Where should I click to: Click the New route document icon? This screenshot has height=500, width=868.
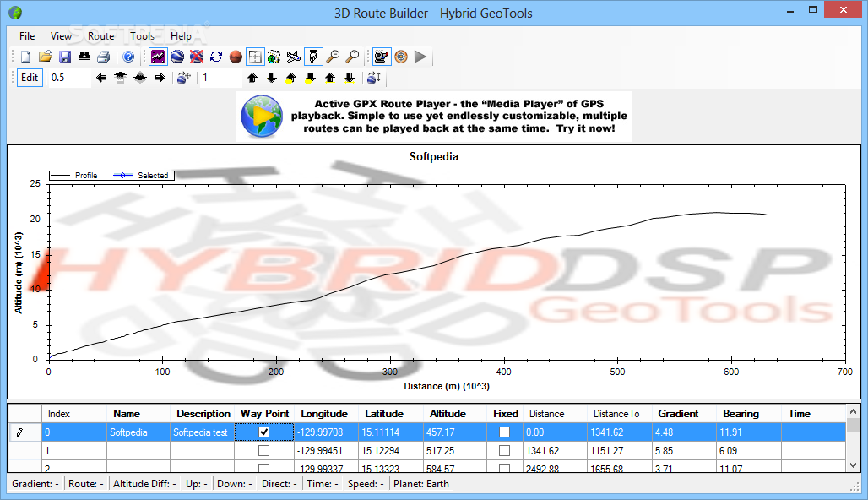click(x=26, y=57)
